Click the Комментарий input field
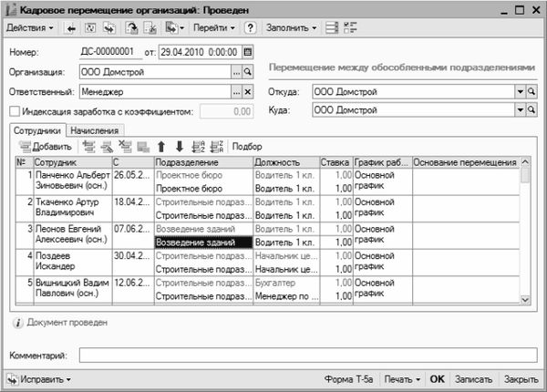Image resolution: width=547 pixels, height=392 pixels. click(308, 356)
